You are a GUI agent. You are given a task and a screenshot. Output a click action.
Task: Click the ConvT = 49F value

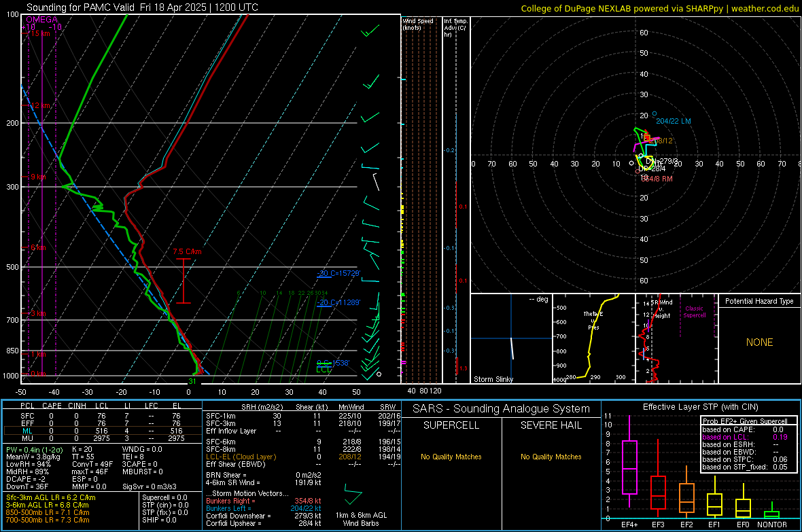click(92, 464)
